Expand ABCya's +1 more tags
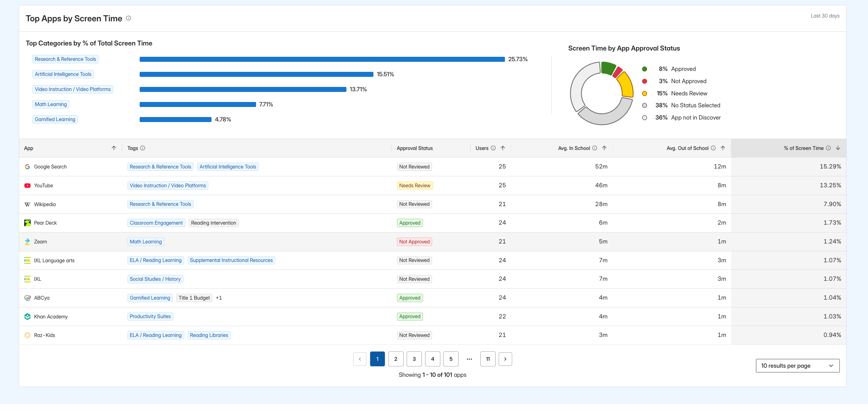 click(x=219, y=298)
